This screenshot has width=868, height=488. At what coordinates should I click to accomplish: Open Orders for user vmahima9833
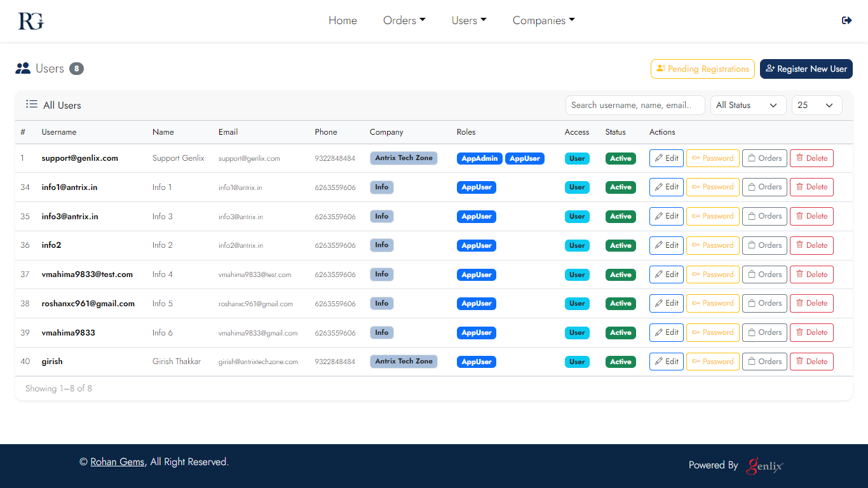[764, 332]
